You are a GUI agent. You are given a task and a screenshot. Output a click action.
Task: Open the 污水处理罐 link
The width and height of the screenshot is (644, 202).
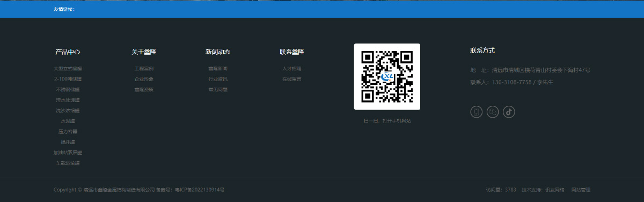pyautogui.click(x=68, y=100)
